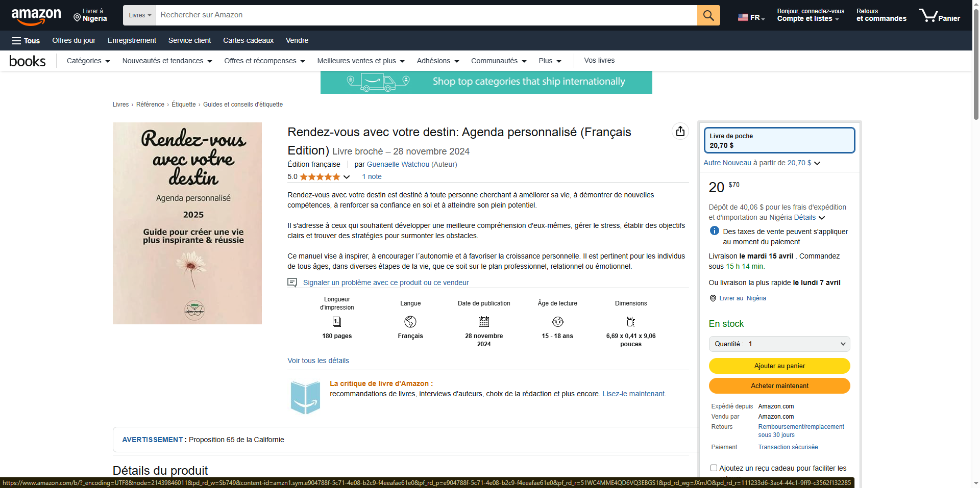980x488 pixels.
Task: Click Remboursement/remplacement sous 30 jours
Action: click(x=801, y=431)
